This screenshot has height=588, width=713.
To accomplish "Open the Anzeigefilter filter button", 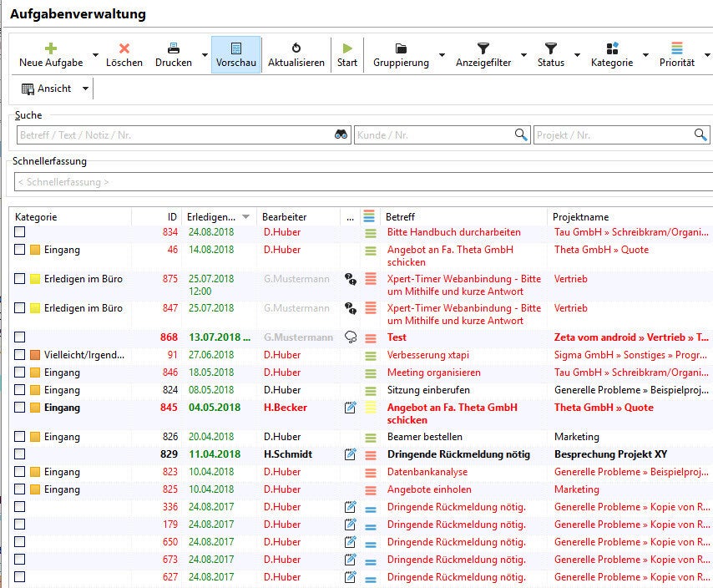I will pos(483,54).
